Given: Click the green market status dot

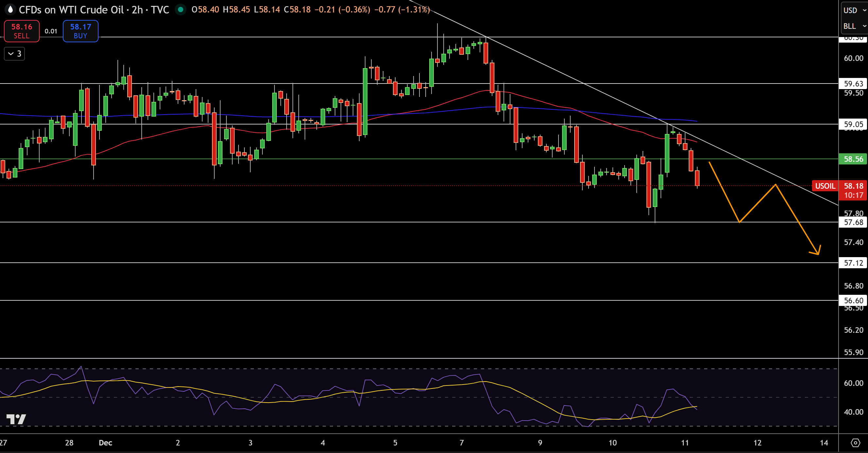Looking at the screenshot, I should 181,10.
